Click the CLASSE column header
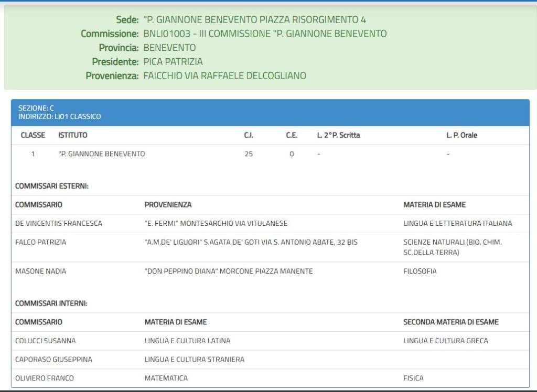Viewport: 537px width, 392px height. (33, 135)
